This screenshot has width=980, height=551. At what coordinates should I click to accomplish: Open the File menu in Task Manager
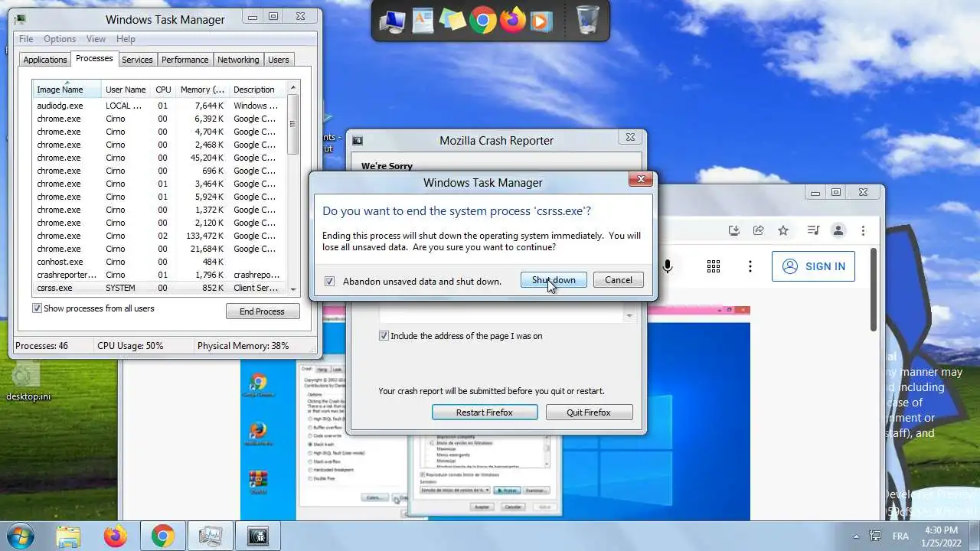tap(26, 39)
